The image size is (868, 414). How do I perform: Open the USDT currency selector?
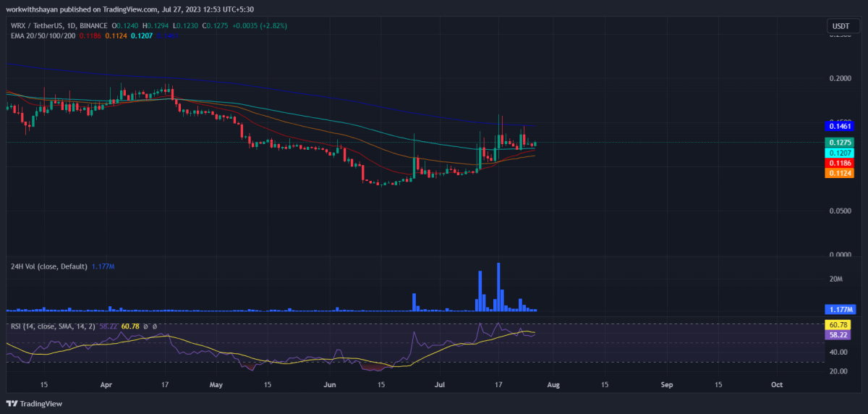pos(841,27)
